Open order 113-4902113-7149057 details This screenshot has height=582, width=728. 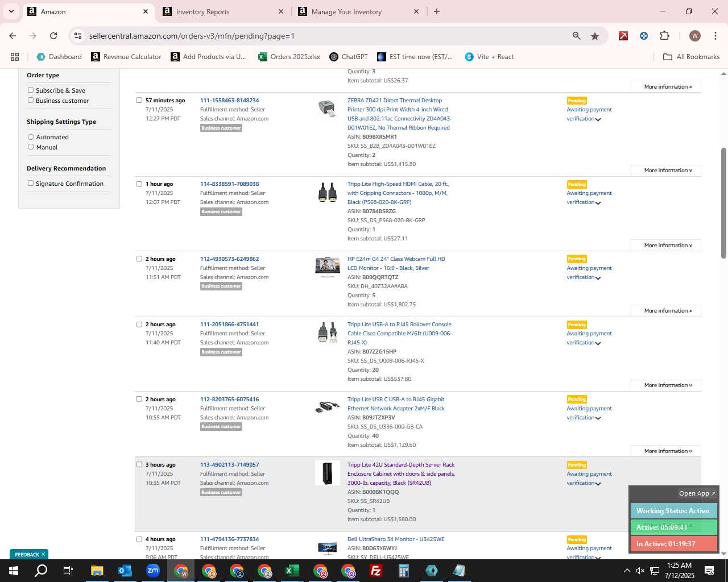(x=229, y=464)
